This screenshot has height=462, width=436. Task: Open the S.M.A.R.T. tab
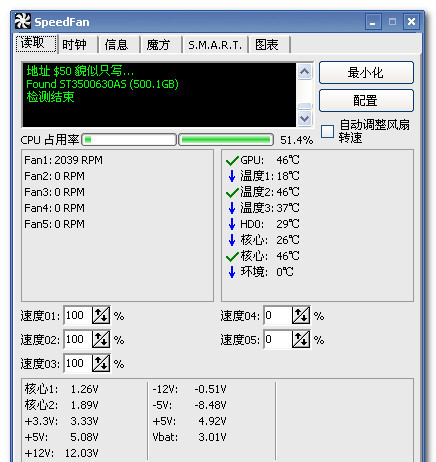(215, 45)
